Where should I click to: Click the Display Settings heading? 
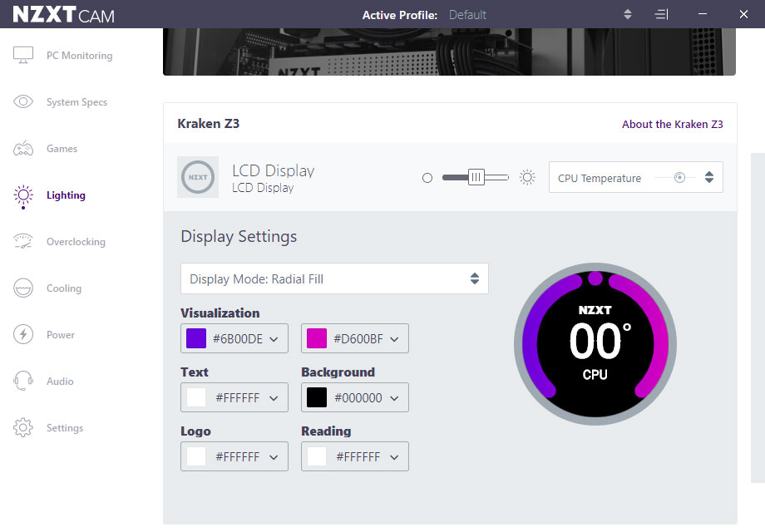click(239, 237)
